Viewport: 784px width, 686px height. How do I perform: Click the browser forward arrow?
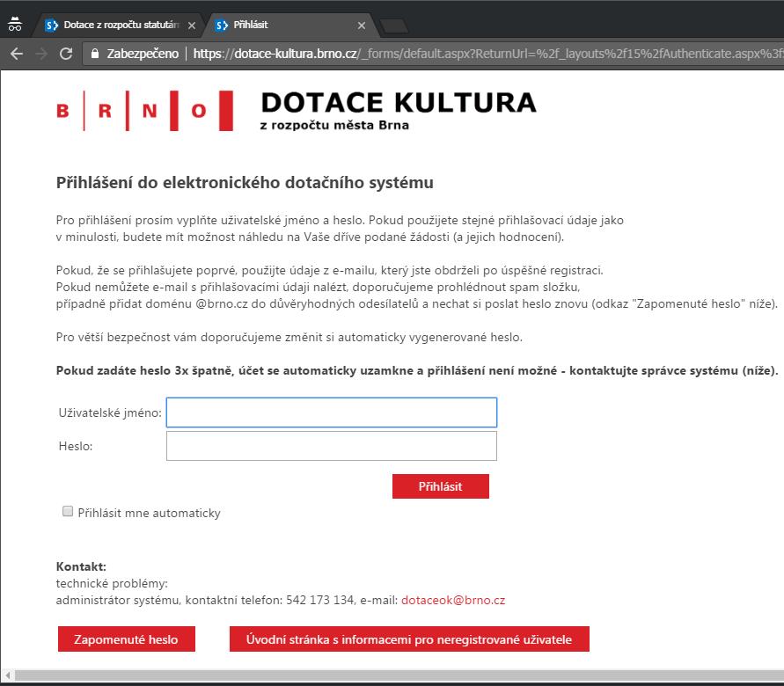pyautogui.click(x=41, y=54)
